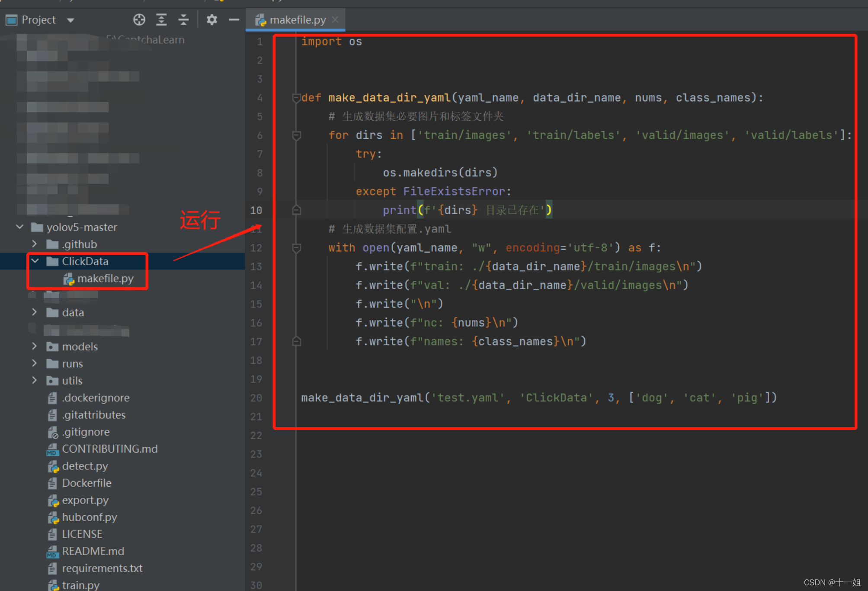Click the README.md markdown file icon
868x591 pixels.
click(52, 552)
